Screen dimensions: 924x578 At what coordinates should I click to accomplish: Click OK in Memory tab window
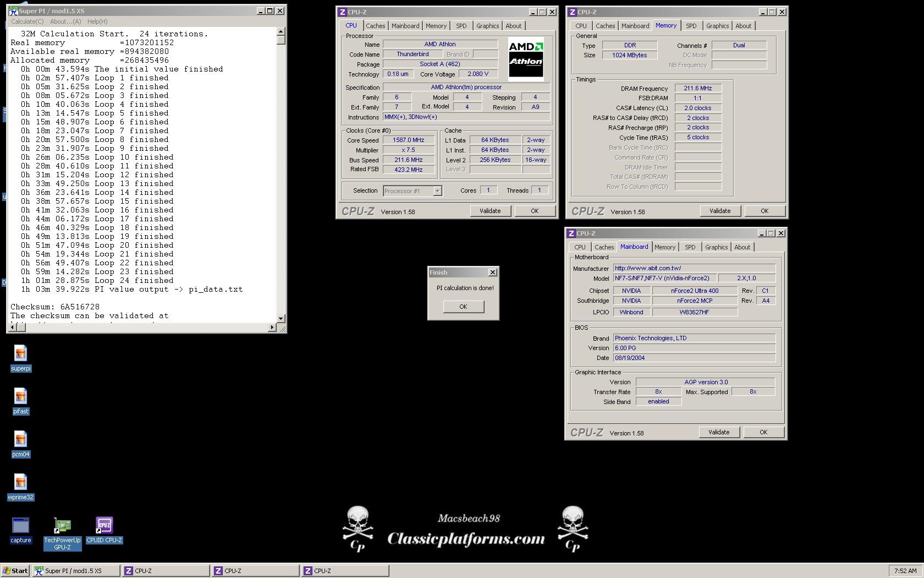tap(765, 211)
